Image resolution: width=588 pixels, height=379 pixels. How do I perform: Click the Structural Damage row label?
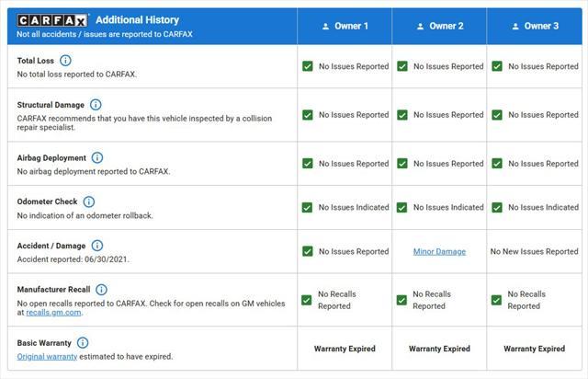(51, 105)
